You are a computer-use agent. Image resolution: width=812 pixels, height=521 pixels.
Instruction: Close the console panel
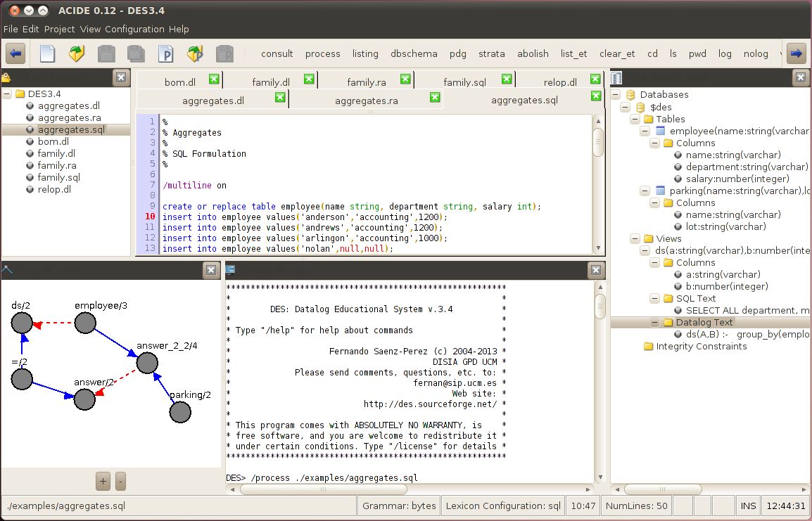[x=596, y=269]
